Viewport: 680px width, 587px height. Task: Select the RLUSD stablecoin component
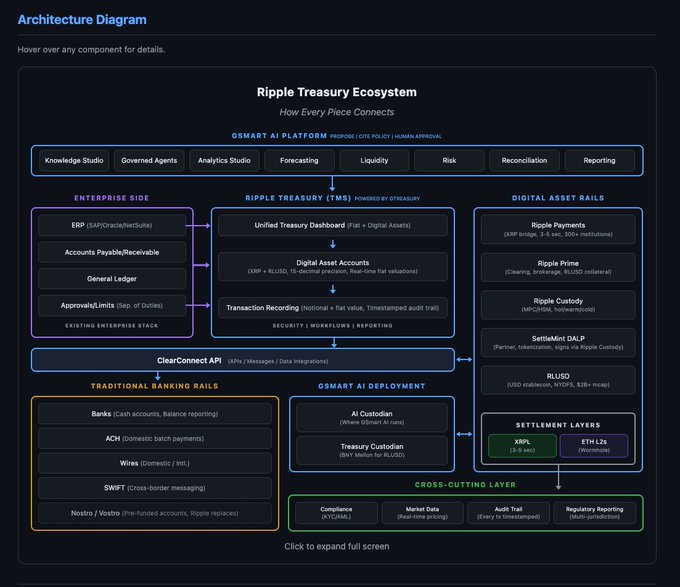558,380
